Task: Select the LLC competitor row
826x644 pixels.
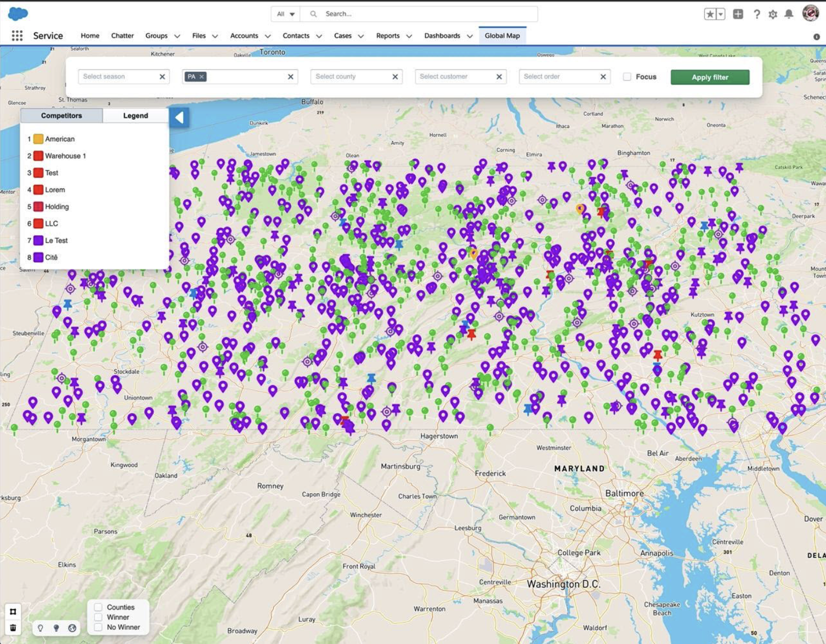Action: tap(94, 224)
